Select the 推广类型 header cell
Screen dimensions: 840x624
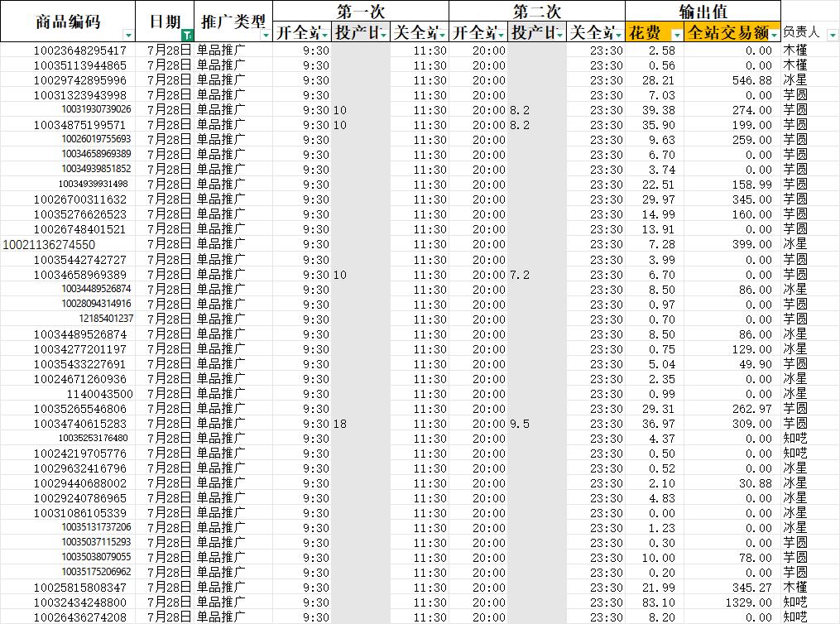[x=233, y=22]
